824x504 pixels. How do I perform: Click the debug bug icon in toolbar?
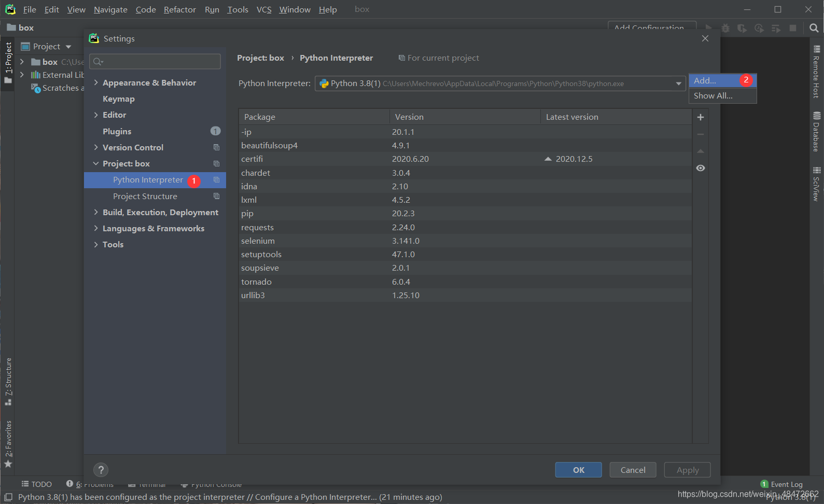pyautogui.click(x=725, y=28)
